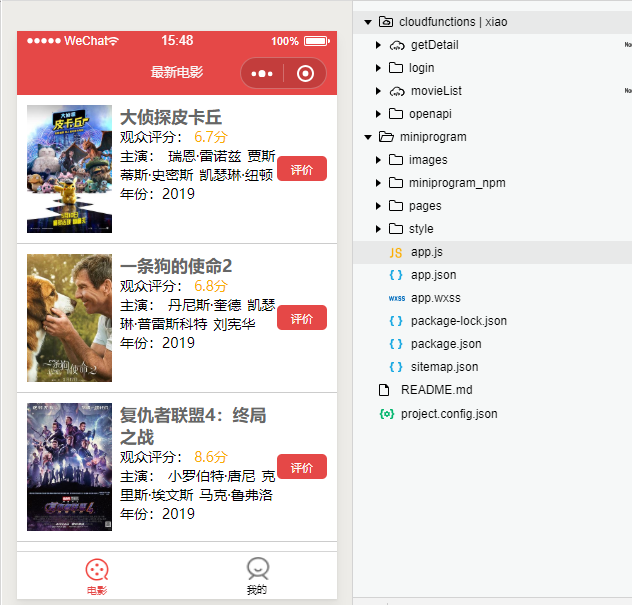Expand the openapi folder arrow

(378, 114)
